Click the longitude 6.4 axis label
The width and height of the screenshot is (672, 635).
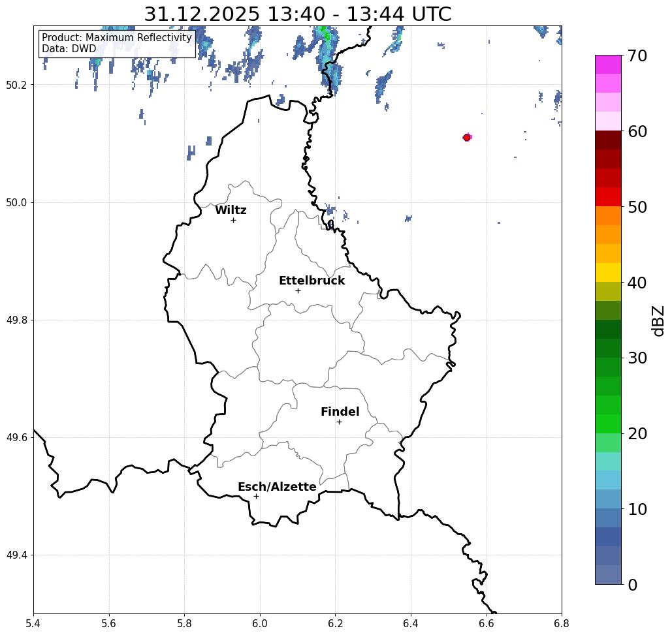(411, 623)
